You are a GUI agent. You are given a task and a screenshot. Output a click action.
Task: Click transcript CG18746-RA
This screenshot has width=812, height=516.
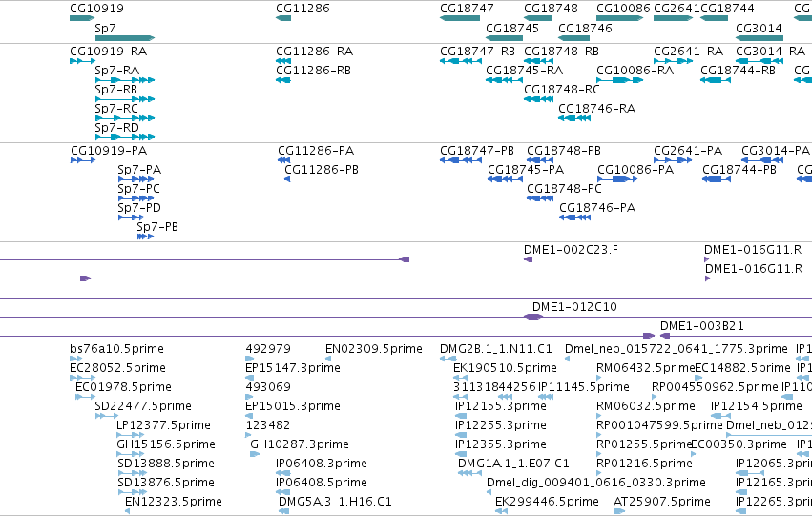pos(596,109)
